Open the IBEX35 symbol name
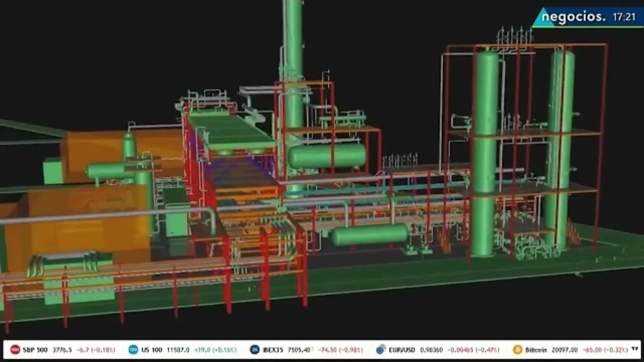The image size is (644, 362). 274,349
